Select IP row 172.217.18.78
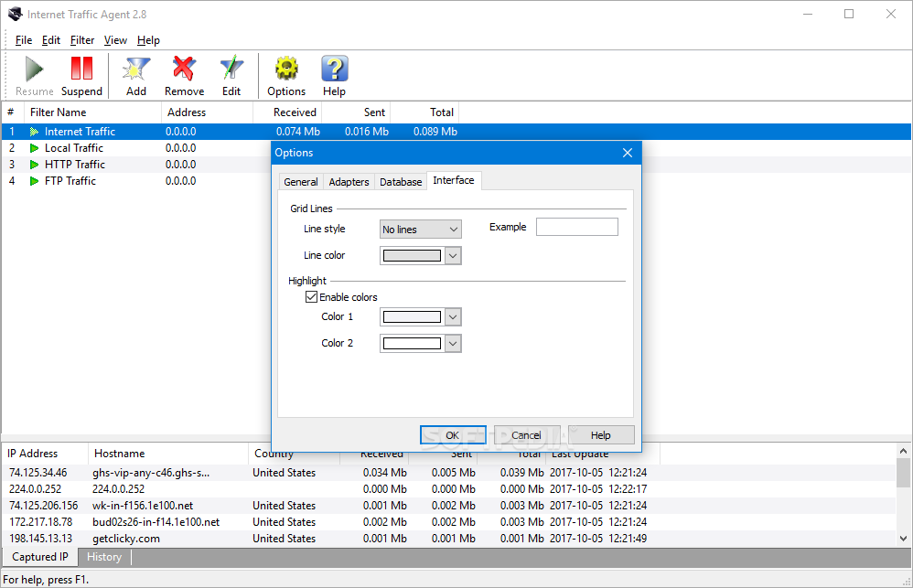 coord(448,522)
